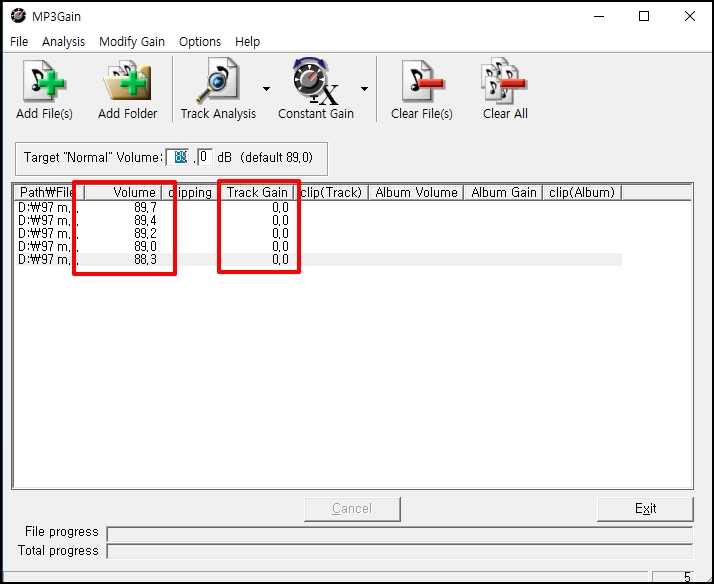
Task: Sort by the Album Volume column header
Action: pos(416,193)
